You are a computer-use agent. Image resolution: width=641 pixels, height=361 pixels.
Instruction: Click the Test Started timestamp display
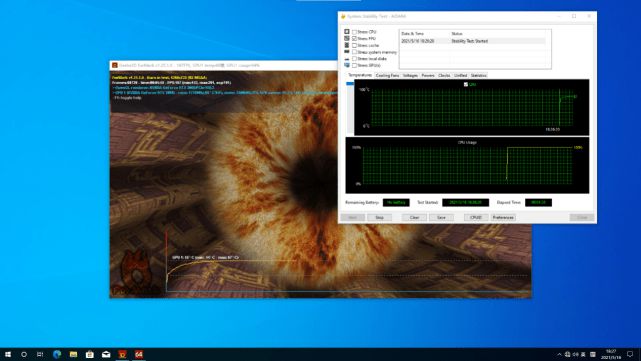coord(466,202)
